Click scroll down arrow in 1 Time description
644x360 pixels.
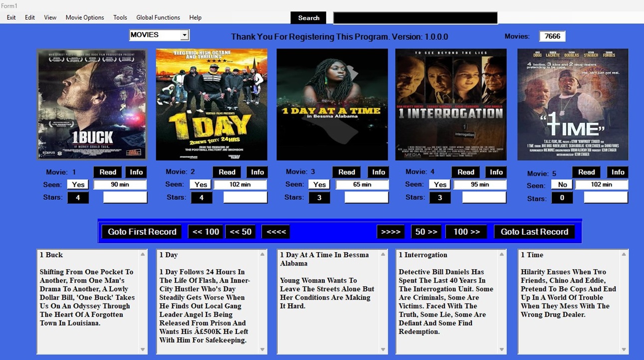(x=624, y=350)
